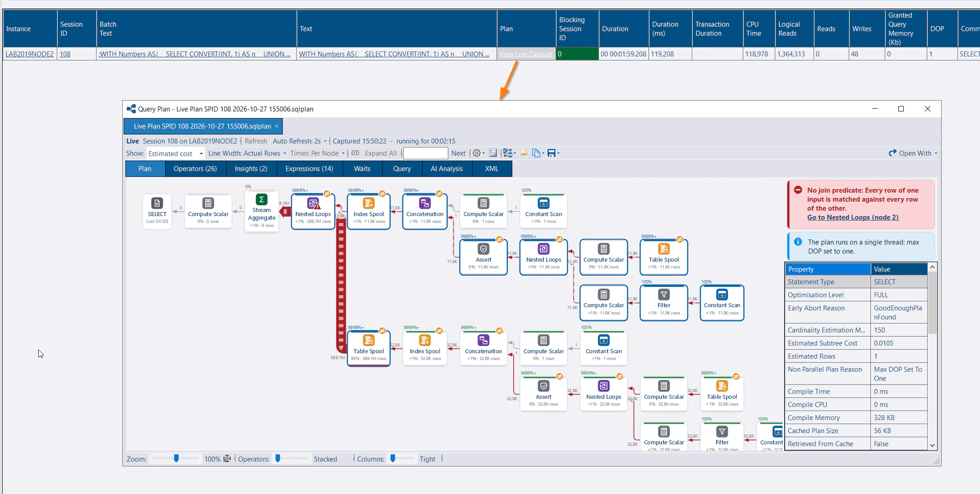Click the Cached Plan Size property row
Image resolution: width=980 pixels, height=494 pixels.
click(856, 431)
